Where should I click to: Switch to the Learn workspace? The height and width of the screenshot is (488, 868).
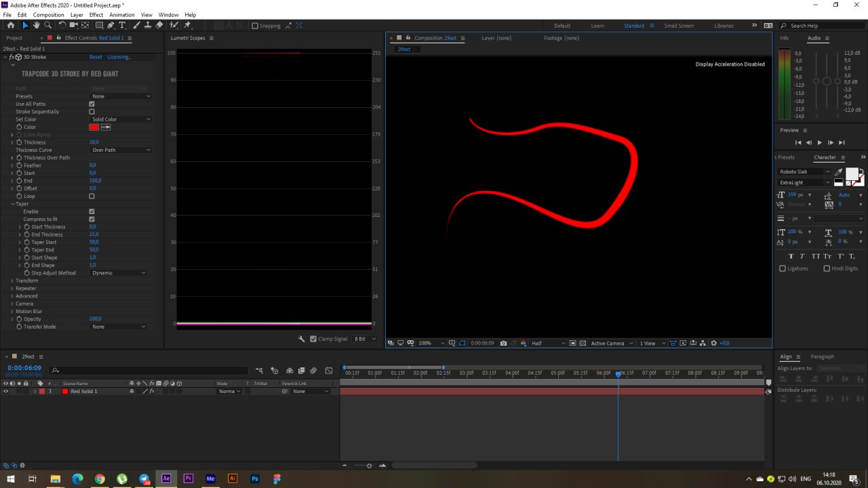coord(597,26)
